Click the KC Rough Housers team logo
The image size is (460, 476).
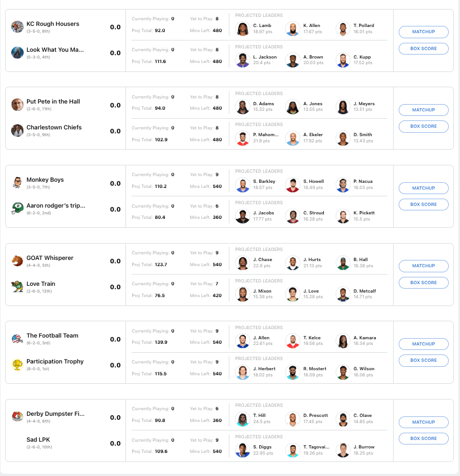[x=17, y=26]
